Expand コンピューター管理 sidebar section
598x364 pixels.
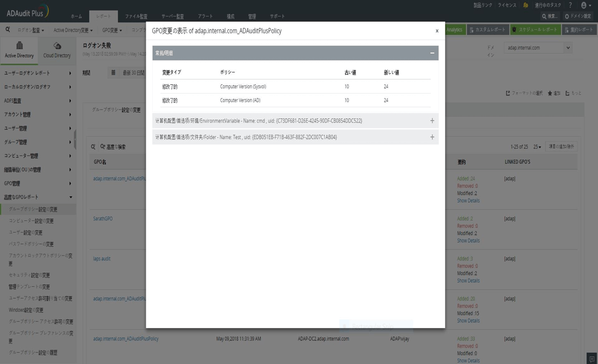[37, 155]
